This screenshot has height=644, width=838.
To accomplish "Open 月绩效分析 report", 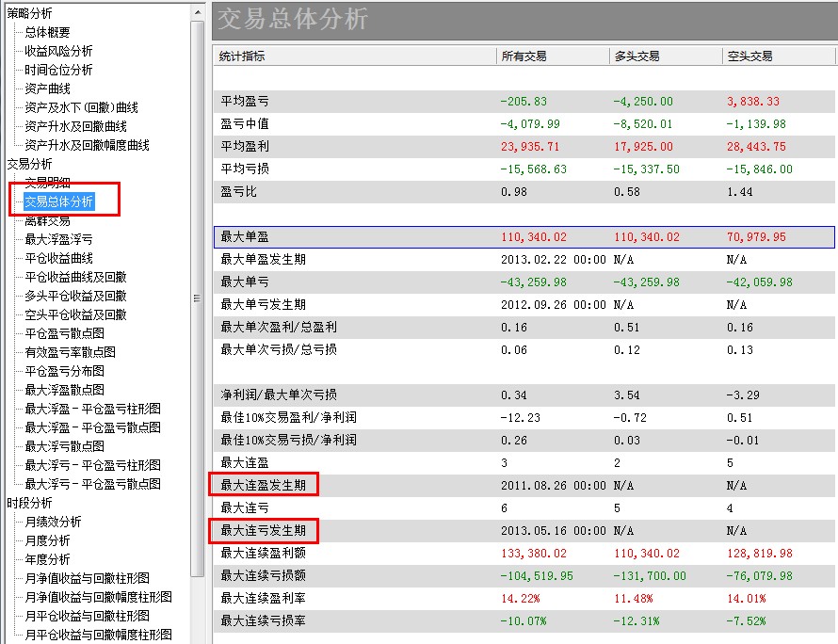I will pyautogui.click(x=54, y=522).
